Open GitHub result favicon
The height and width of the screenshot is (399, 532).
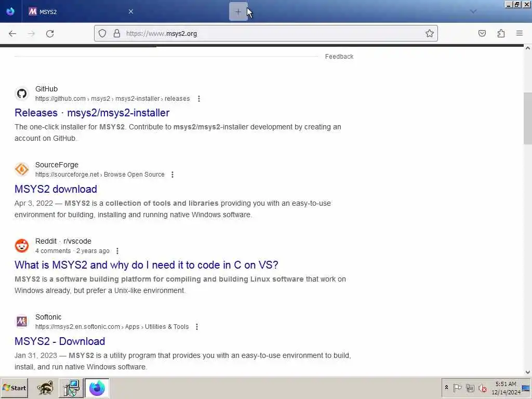22,94
